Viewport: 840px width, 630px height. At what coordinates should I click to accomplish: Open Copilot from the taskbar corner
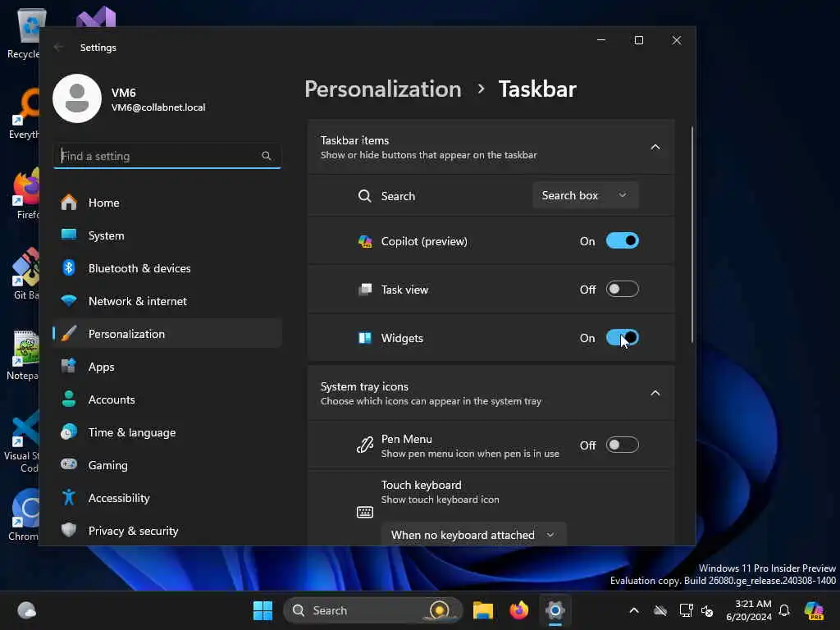click(815, 610)
